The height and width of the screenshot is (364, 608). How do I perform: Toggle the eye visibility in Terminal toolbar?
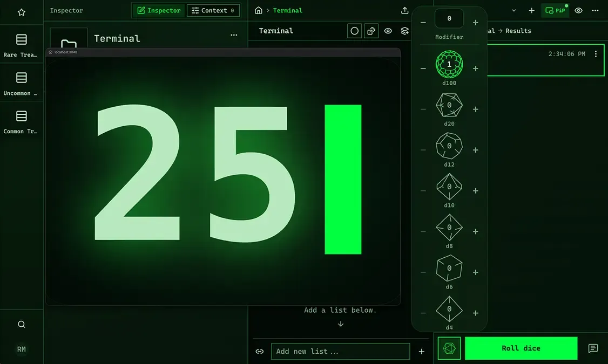(x=388, y=31)
